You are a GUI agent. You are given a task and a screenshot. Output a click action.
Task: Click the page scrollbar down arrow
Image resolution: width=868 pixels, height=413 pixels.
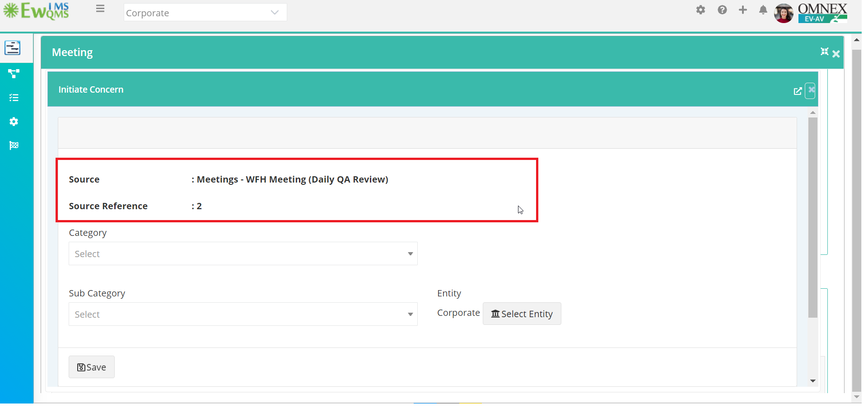coord(856,397)
